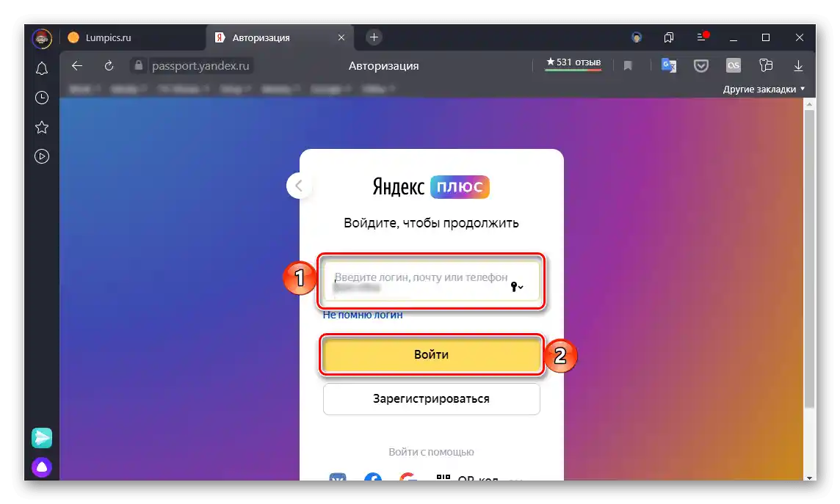Click the Яндекс logo text

coord(399,187)
